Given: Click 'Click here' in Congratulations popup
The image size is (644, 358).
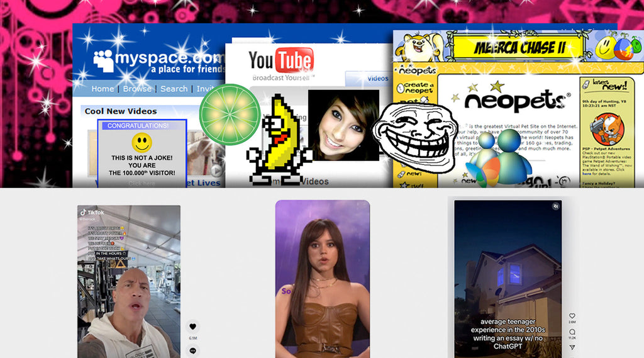Looking at the screenshot, I should point(142,184).
